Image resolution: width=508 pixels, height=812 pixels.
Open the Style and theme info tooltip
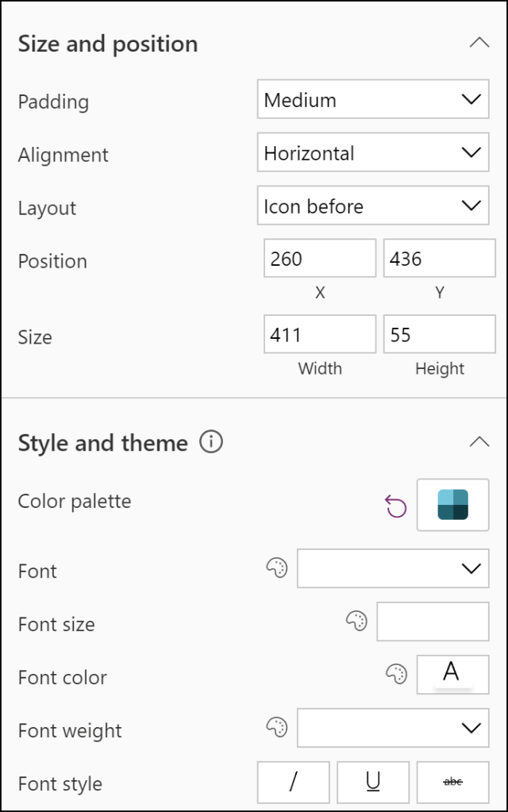(x=210, y=443)
